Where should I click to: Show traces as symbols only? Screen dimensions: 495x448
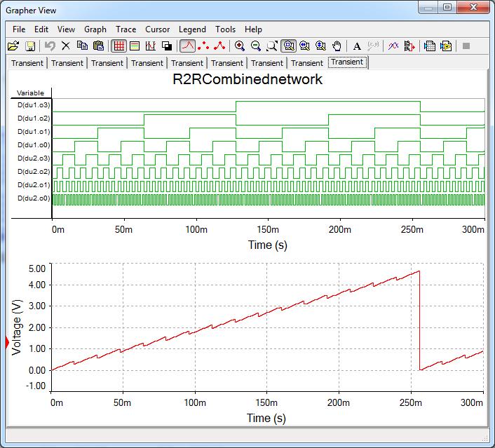coord(203,46)
